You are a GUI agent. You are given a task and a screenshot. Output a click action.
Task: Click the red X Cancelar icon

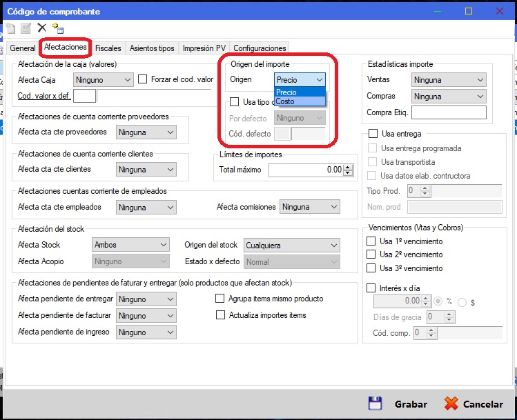[451, 403]
